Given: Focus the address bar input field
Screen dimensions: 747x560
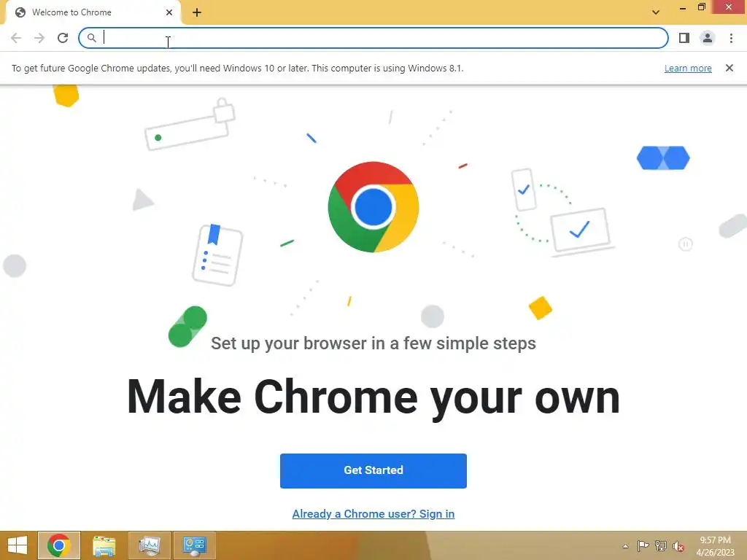Looking at the screenshot, I should [x=373, y=38].
